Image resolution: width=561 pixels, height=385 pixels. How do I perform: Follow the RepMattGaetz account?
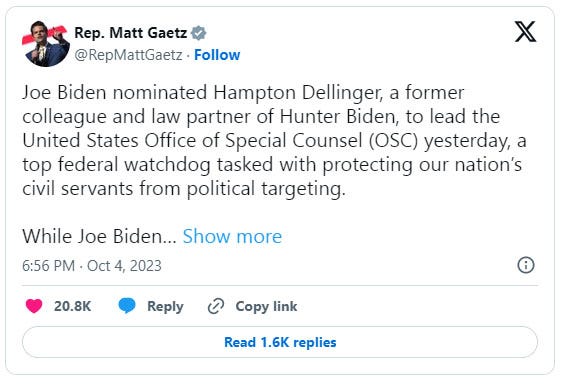click(217, 55)
